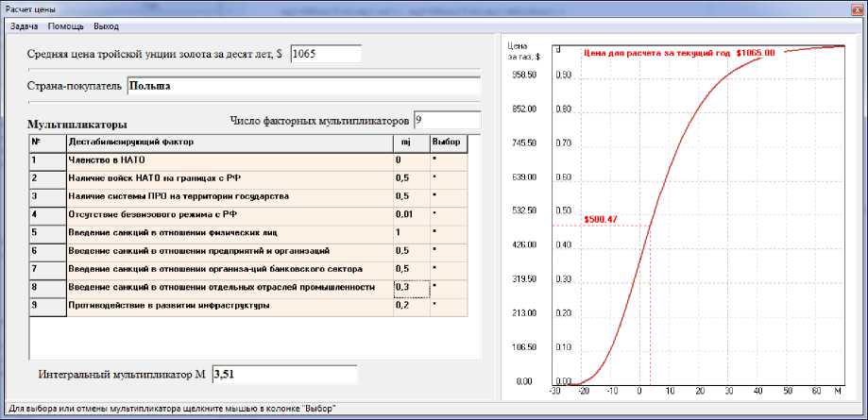Toggle selection mark for Членство в НАТО
The image size is (868, 420).
(x=449, y=160)
